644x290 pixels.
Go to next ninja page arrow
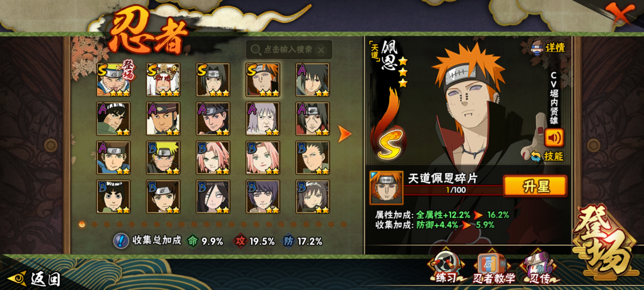(x=345, y=134)
